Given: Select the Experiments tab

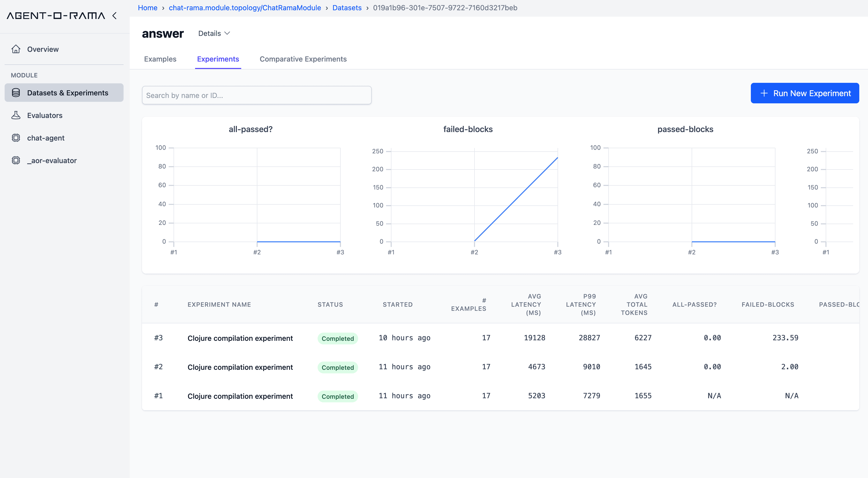Looking at the screenshot, I should 218,59.
